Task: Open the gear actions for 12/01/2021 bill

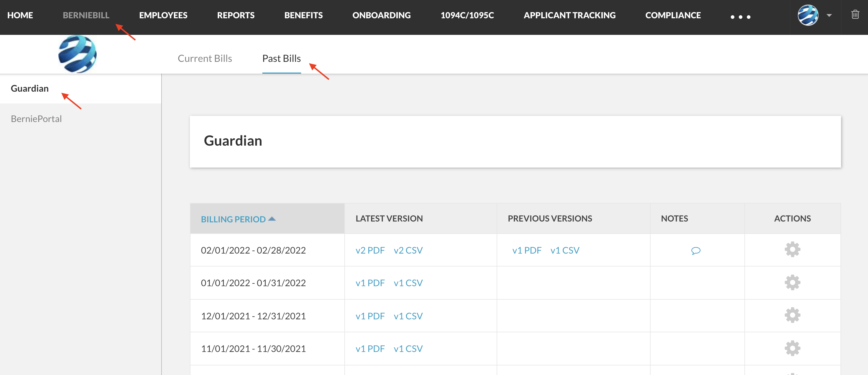Action: coord(792,315)
